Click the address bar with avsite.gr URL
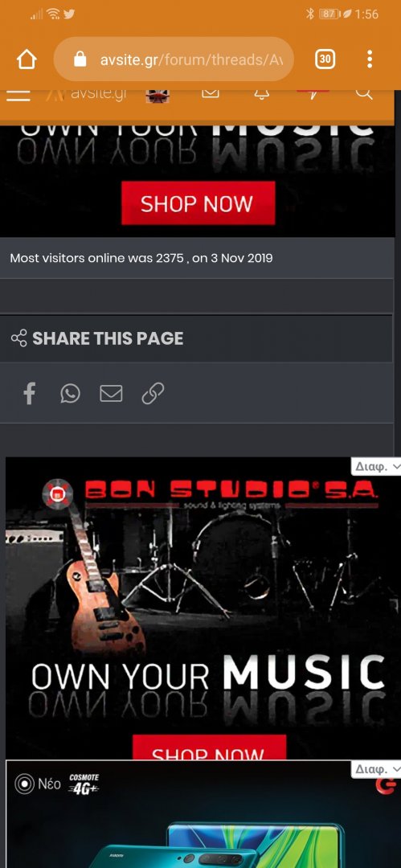 [174, 59]
